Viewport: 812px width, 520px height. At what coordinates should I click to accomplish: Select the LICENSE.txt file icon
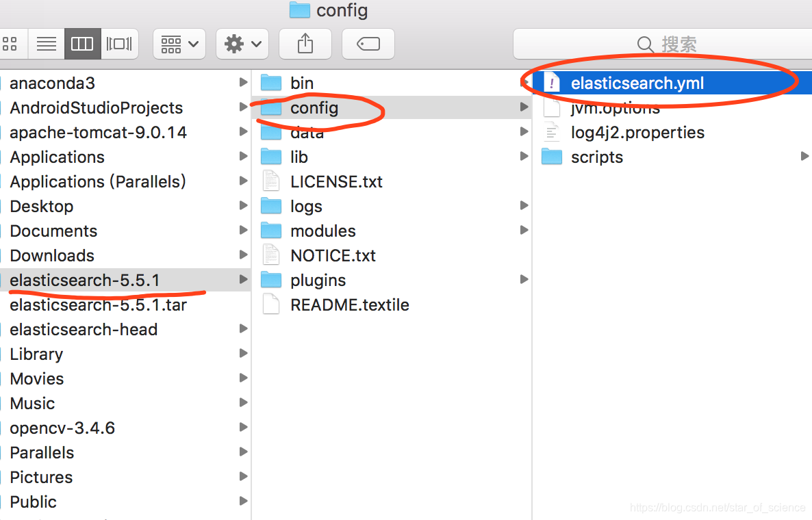pyautogui.click(x=271, y=181)
